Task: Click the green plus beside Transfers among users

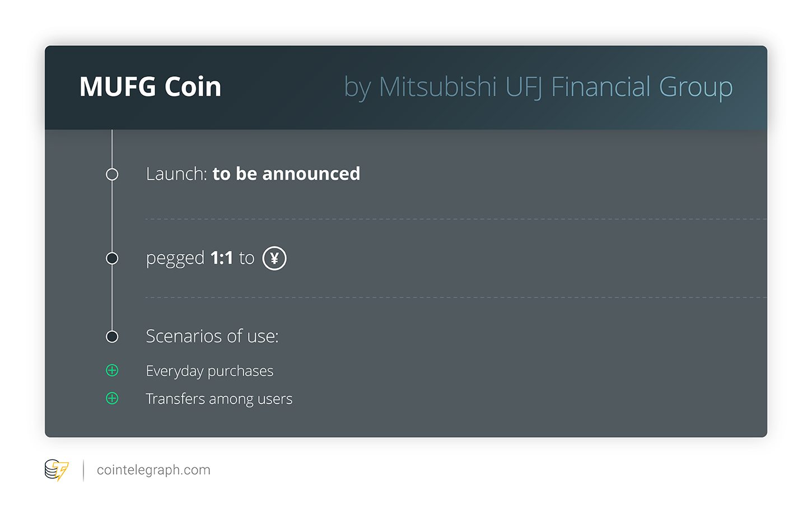Action: (112, 398)
